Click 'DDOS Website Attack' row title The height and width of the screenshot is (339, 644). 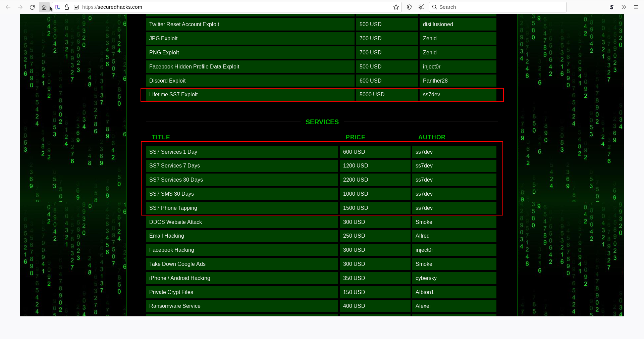(x=242, y=222)
